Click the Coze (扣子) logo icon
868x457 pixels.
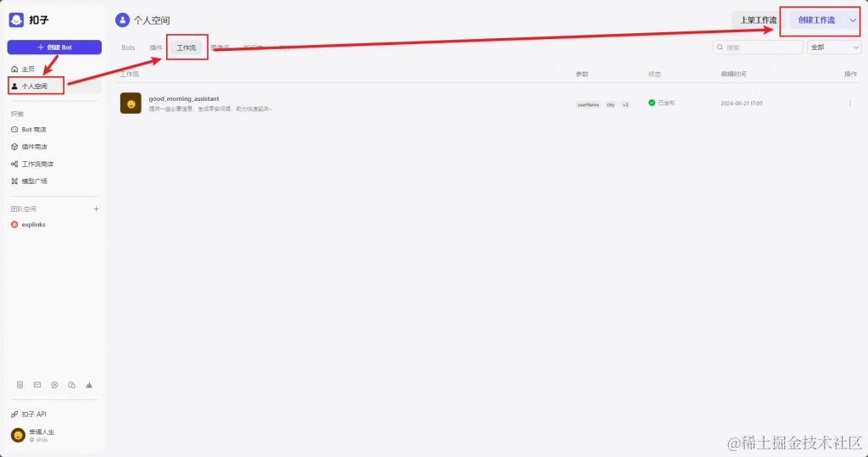16,20
